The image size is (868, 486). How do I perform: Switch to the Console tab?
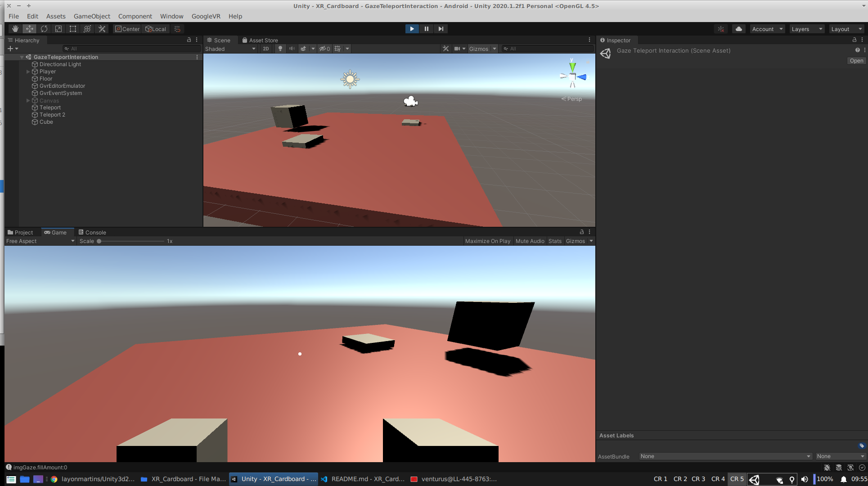tap(92, 233)
